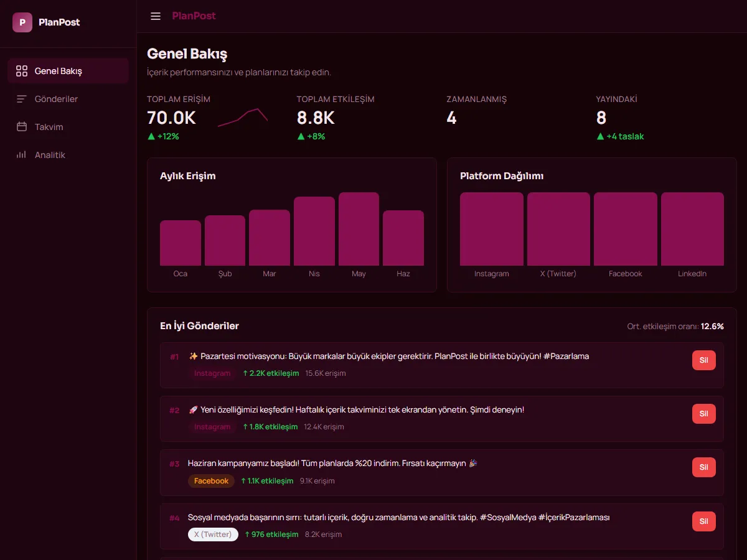Go to the Takvim section
Image resolution: width=747 pixels, height=560 pixels.
[x=68, y=127]
